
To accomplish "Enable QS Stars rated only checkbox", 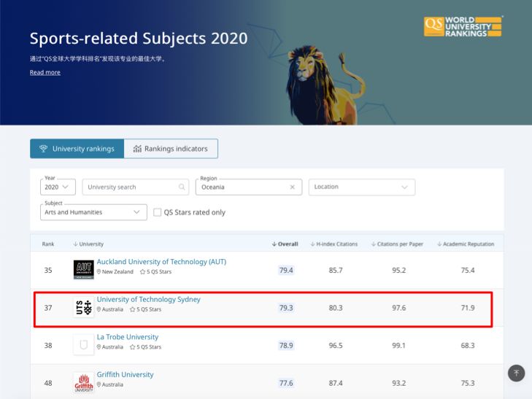I will click(157, 212).
